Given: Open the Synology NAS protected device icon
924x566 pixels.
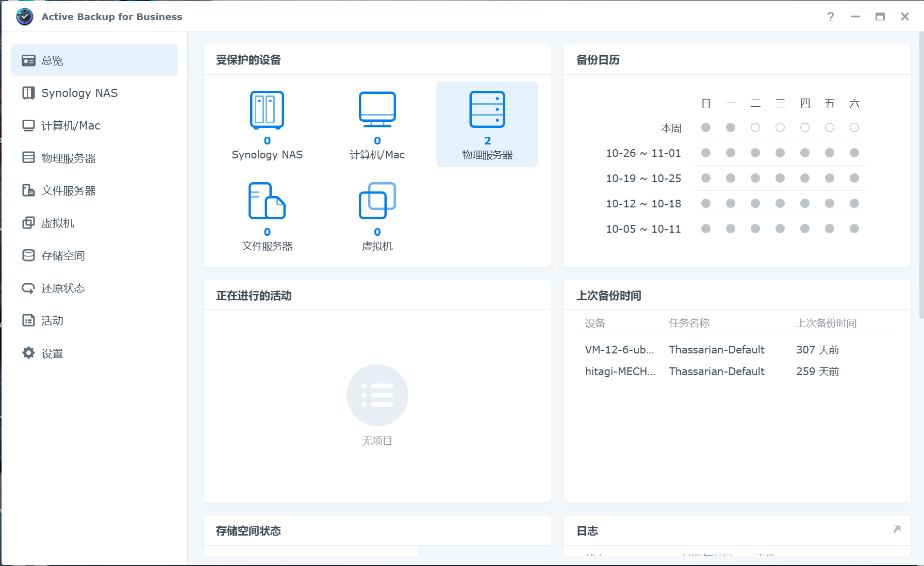Looking at the screenshot, I should click(x=267, y=110).
